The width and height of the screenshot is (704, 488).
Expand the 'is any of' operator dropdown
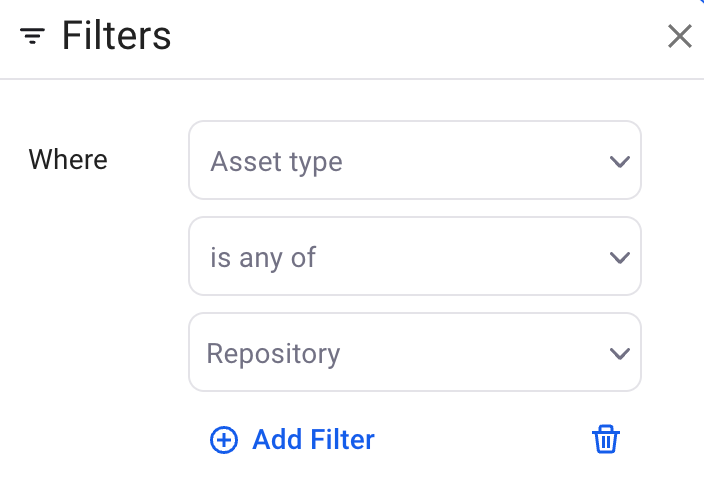(x=414, y=256)
